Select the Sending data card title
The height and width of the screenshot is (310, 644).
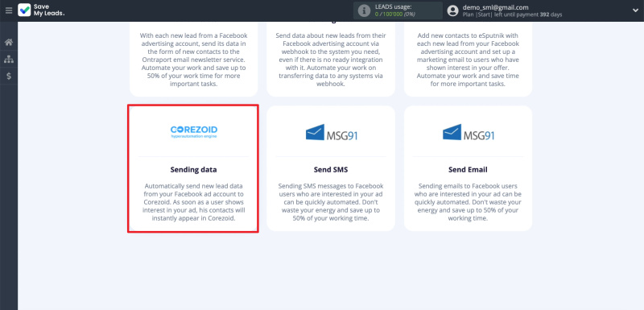tap(193, 169)
